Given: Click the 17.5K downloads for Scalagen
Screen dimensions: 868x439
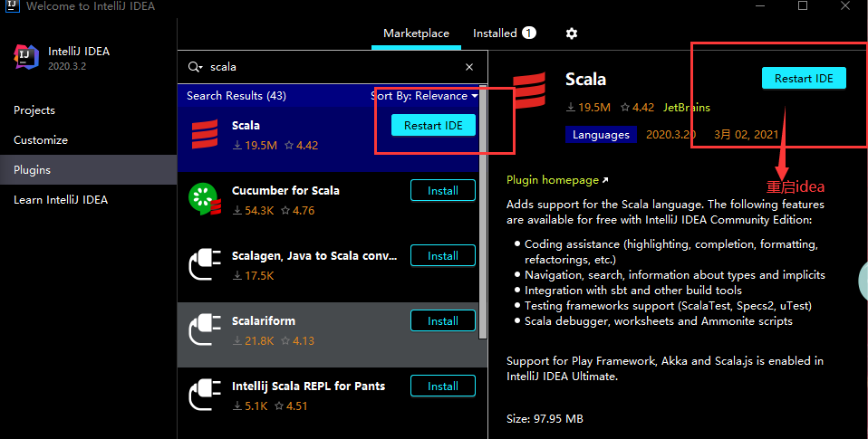Looking at the screenshot, I should point(254,276).
